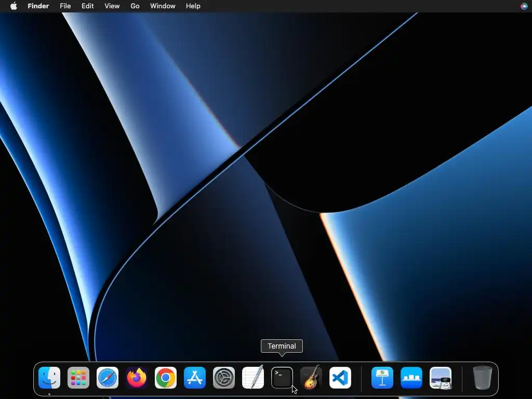Image resolution: width=532 pixels, height=399 pixels.
Task: Open the Window menu
Action: coord(163,6)
